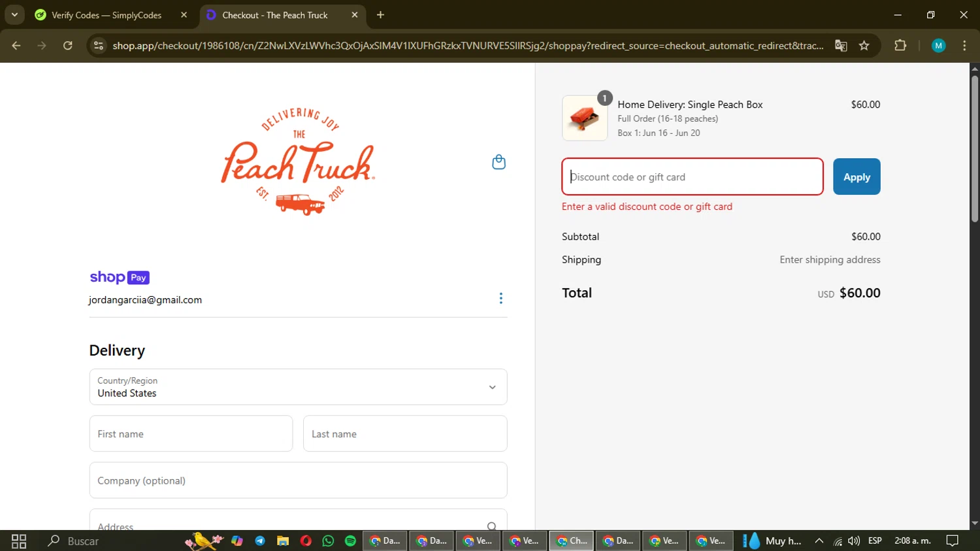Click the Last name field
Viewport: 980px width, 551px height.
(x=405, y=433)
